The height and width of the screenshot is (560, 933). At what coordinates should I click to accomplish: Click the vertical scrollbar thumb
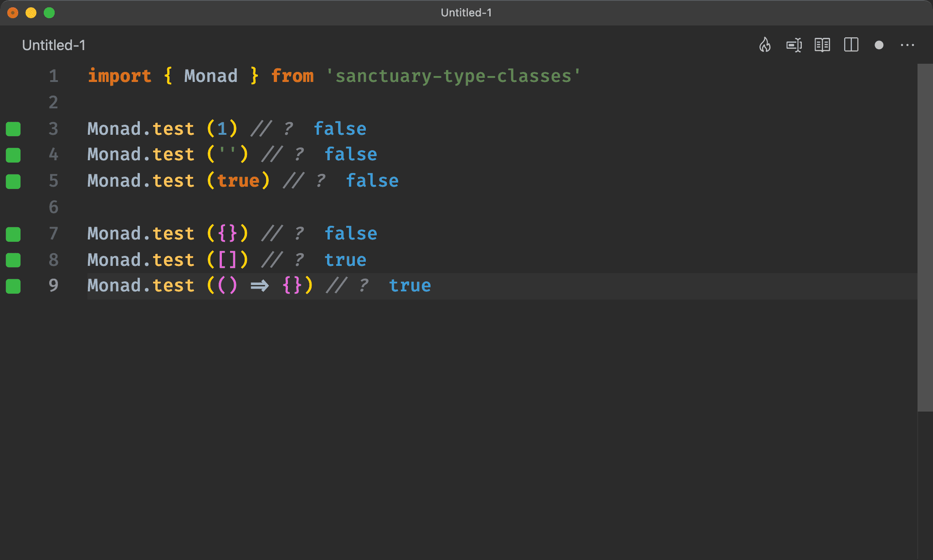(x=925, y=238)
